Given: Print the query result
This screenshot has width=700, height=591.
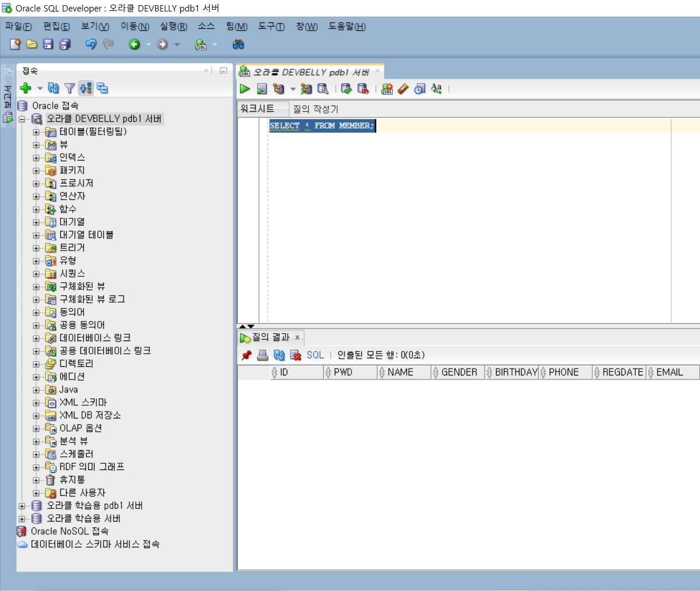Looking at the screenshot, I should 263,355.
